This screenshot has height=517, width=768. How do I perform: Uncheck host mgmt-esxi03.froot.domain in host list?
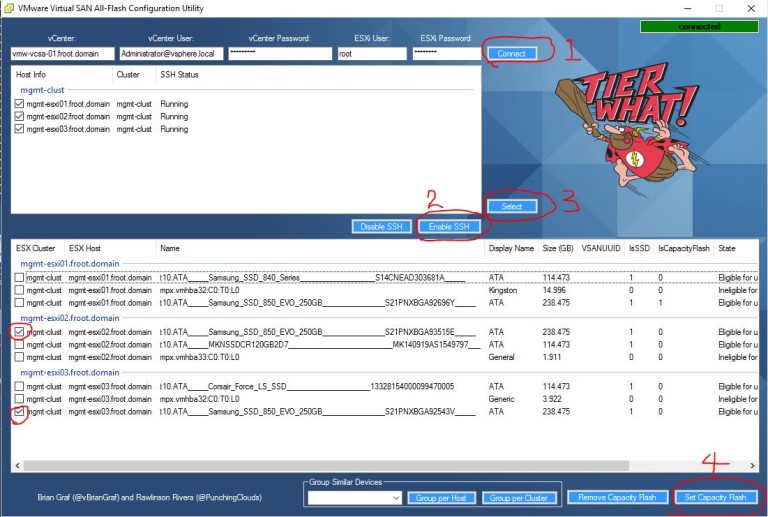click(21, 129)
